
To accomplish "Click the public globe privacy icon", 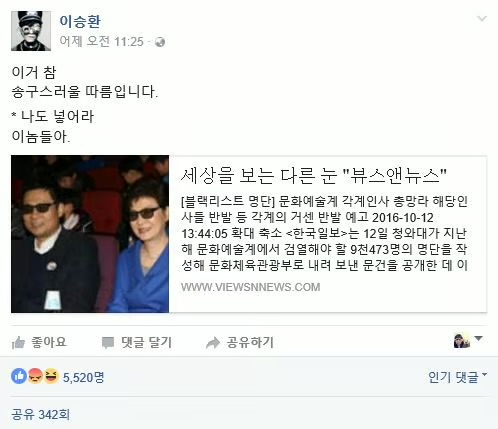I will coord(160,42).
